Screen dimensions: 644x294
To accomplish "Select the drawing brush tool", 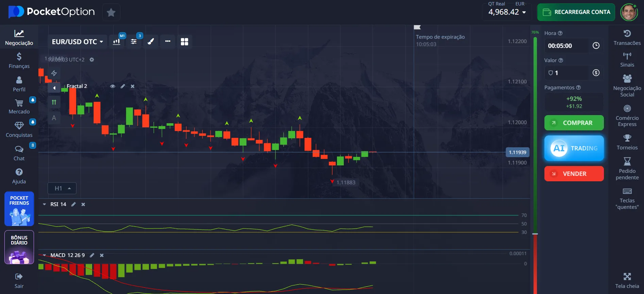I will coord(151,41).
